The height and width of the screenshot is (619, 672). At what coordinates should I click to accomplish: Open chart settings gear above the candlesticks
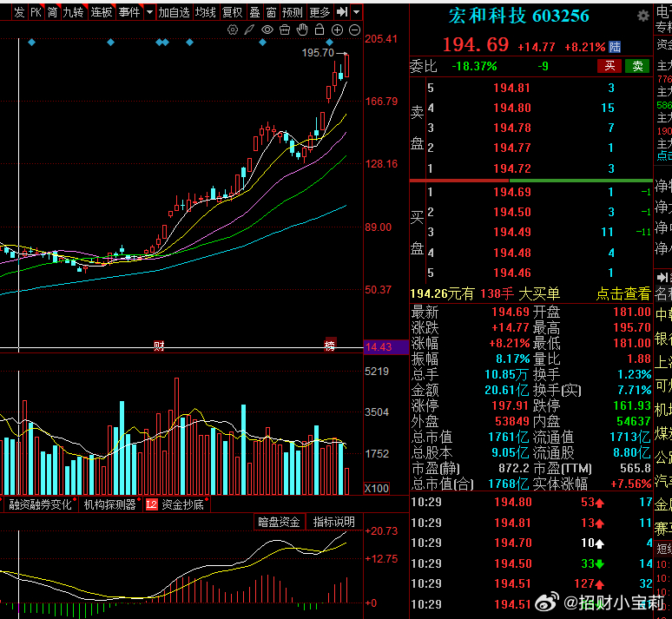233,30
